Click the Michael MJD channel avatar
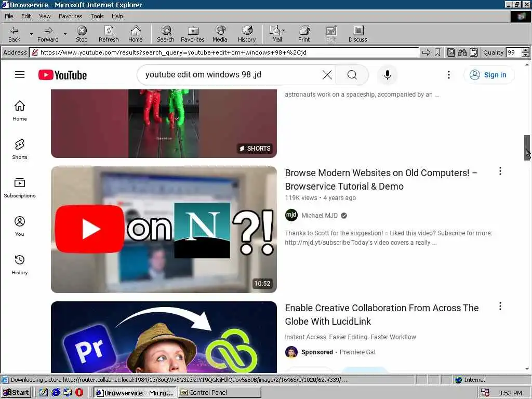The height and width of the screenshot is (399, 532). click(x=291, y=215)
